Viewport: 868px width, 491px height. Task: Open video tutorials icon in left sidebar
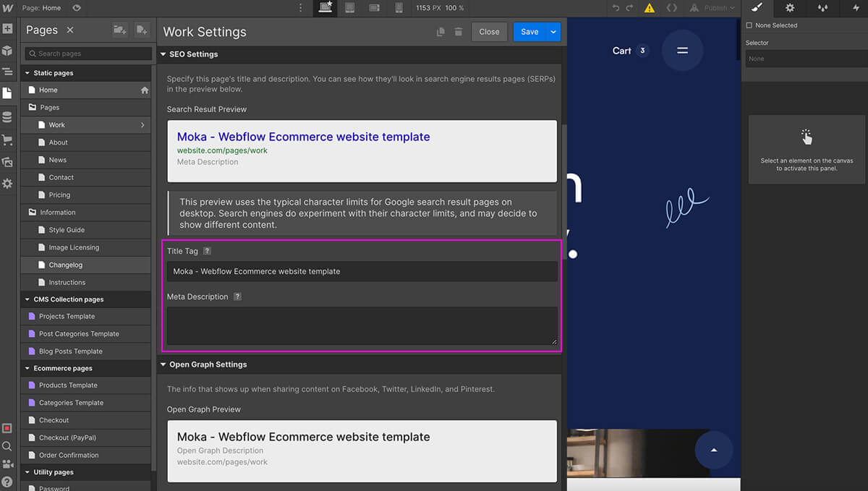[x=7, y=464]
